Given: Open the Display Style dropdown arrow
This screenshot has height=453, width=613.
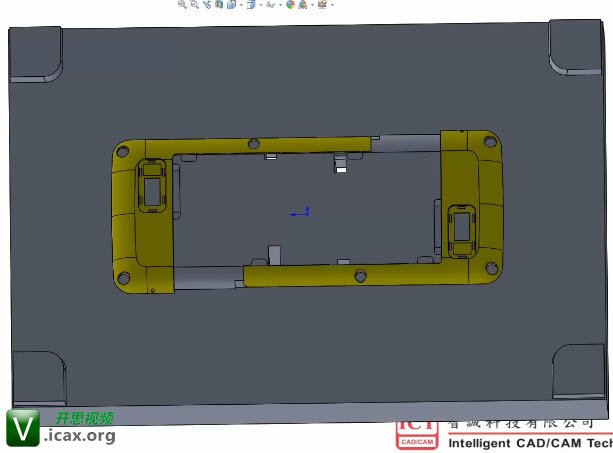Looking at the screenshot, I should 261,5.
